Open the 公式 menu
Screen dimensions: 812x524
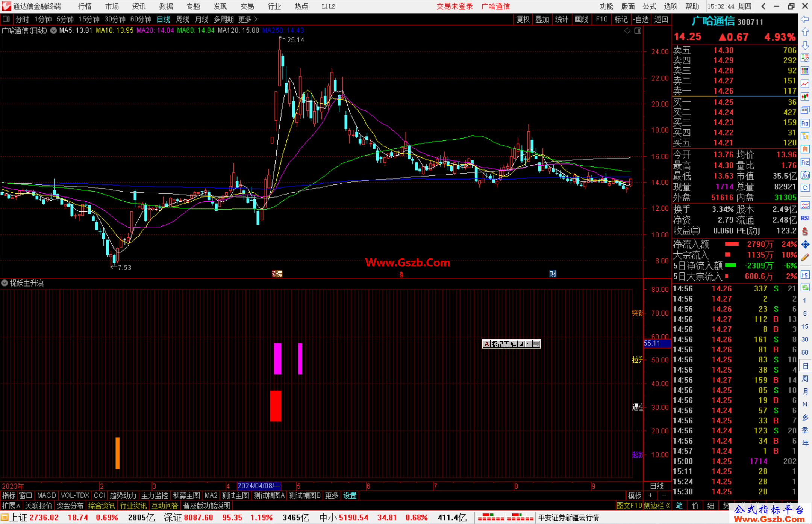coord(649,6)
